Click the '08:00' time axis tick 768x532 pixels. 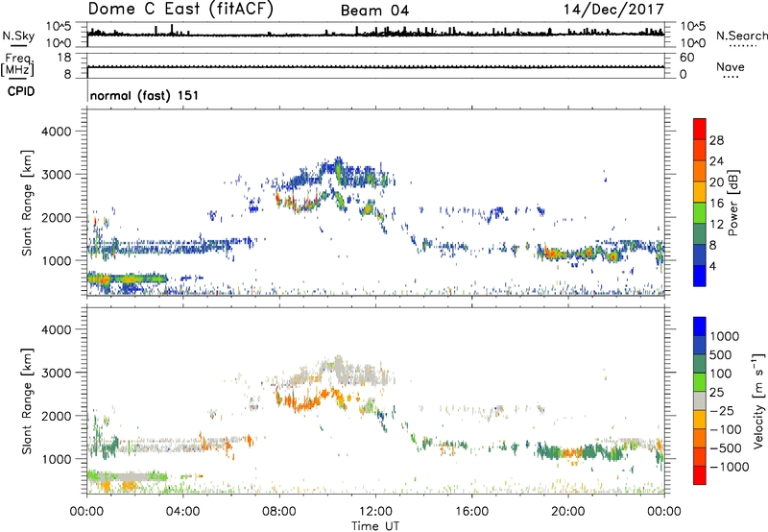279,512
